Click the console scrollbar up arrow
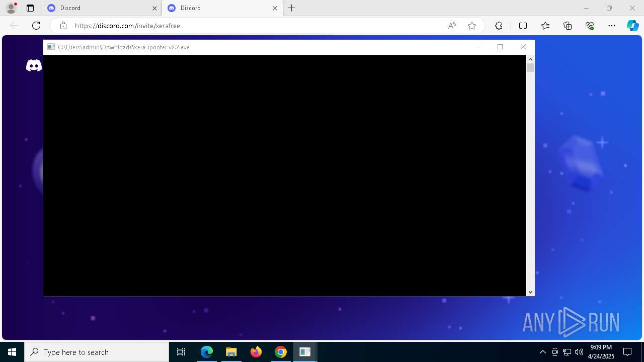Screen dimensions: 644x362 (x=530, y=59)
